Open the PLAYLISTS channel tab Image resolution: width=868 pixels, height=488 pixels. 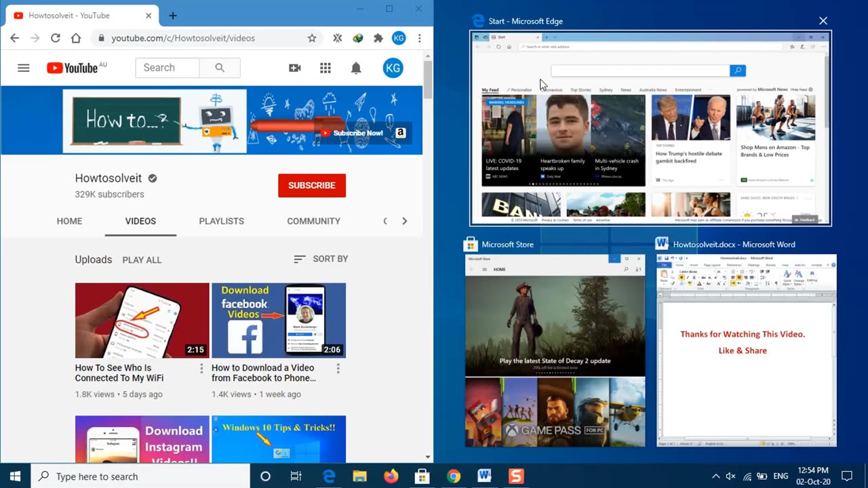point(222,221)
